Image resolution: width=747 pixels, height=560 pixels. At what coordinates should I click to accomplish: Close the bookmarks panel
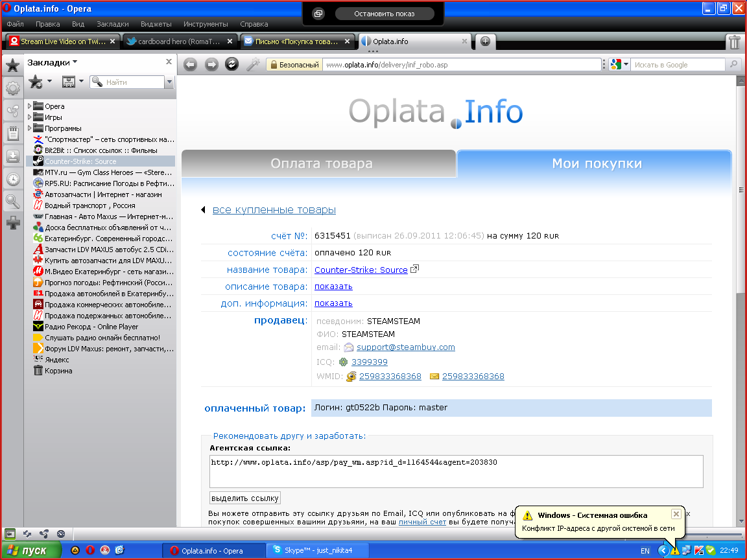pyautogui.click(x=169, y=62)
